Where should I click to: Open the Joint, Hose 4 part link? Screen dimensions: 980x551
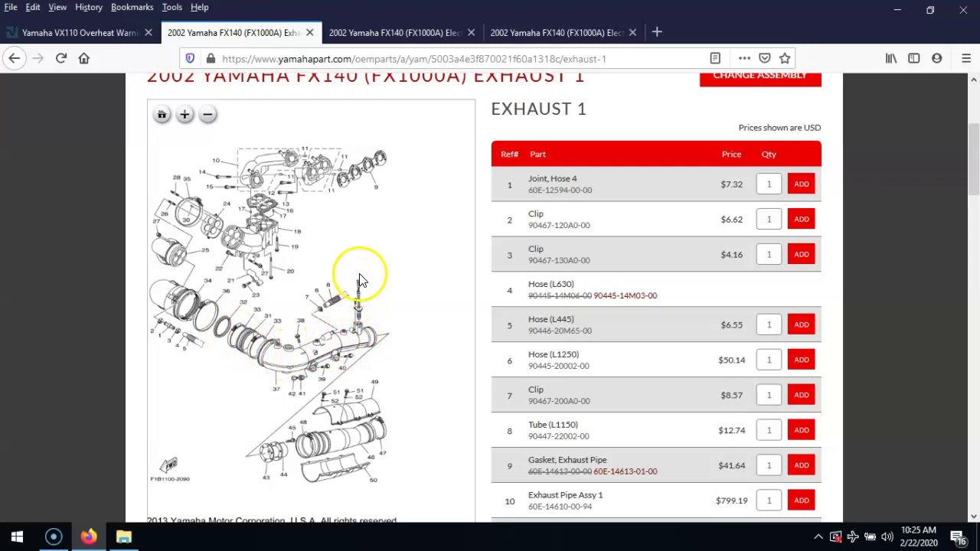(552, 178)
